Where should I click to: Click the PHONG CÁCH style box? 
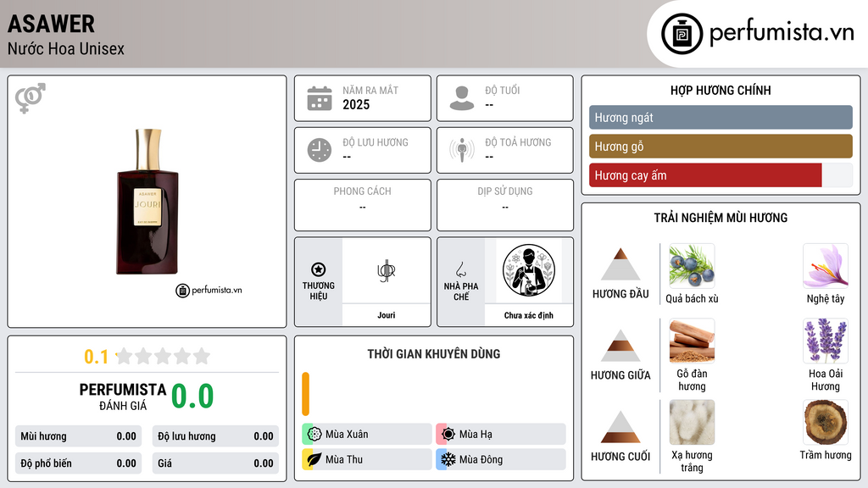[x=363, y=205]
